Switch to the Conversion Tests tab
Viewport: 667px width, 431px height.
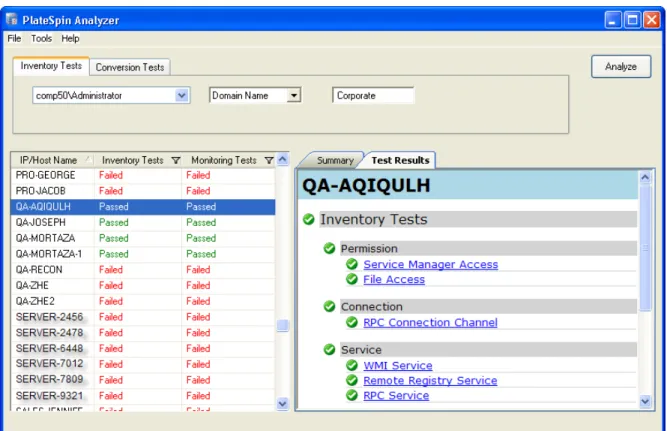click(x=130, y=67)
